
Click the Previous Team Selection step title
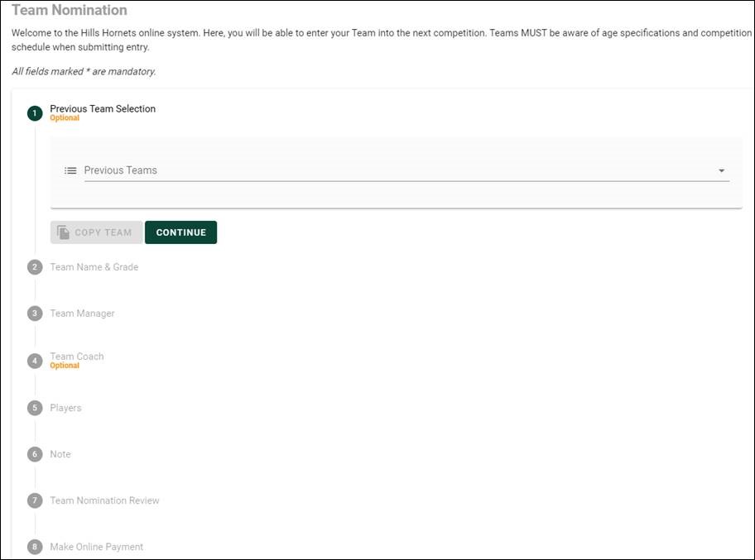(103, 108)
